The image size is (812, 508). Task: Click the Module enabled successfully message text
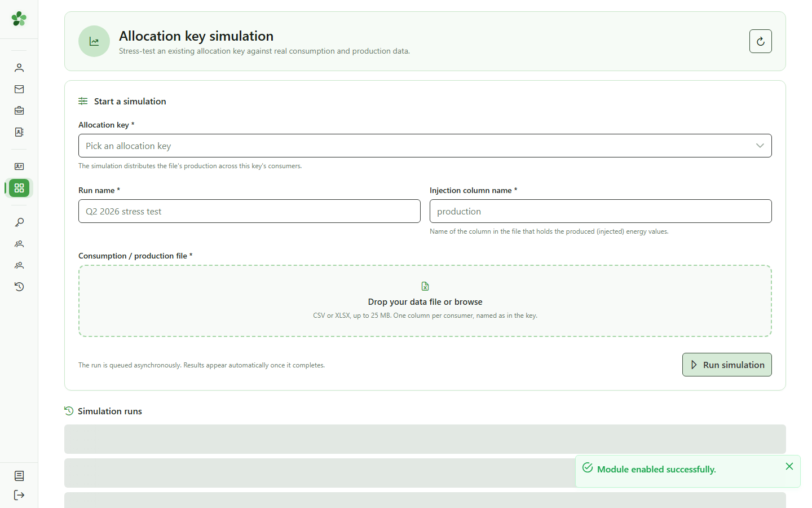coord(656,470)
